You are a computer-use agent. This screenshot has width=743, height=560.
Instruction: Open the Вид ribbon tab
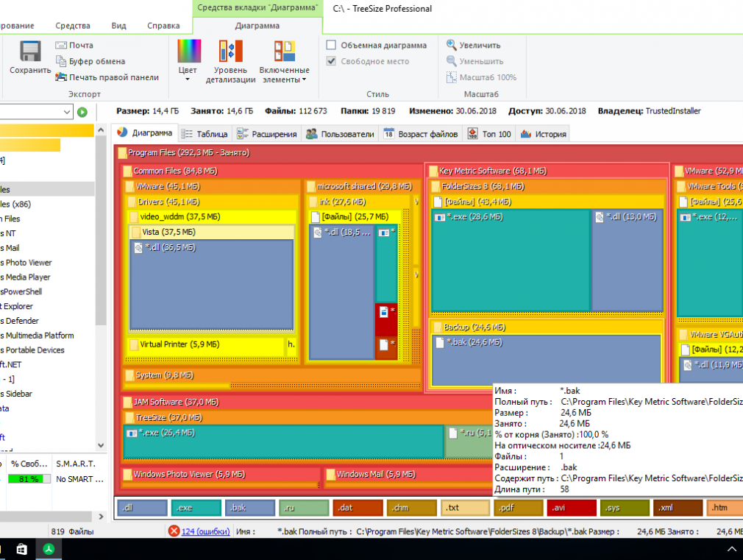[x=118, y=26]
